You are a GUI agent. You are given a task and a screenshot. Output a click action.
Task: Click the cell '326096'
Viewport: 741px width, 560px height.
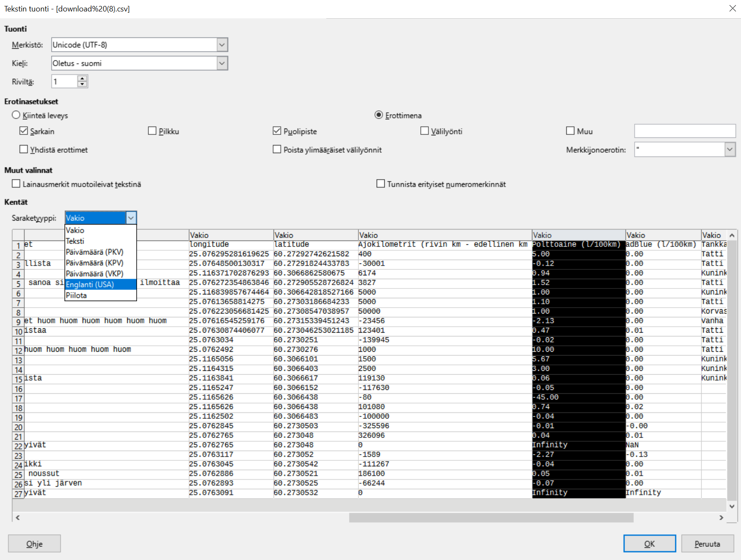pos(445,435)
